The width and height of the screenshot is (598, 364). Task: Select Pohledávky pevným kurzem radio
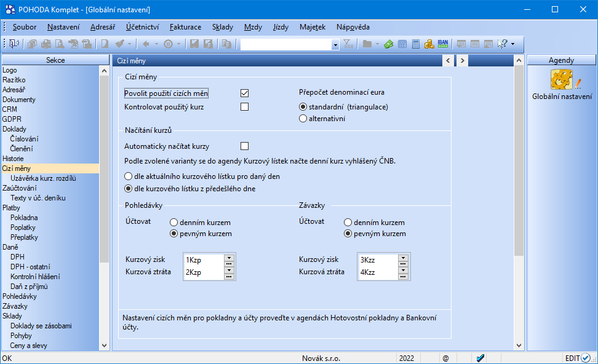[173, 234]
